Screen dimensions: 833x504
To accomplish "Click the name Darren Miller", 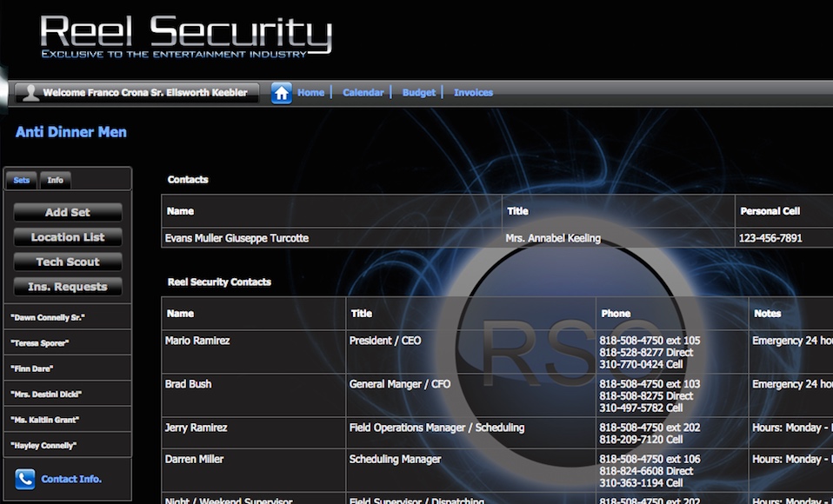I will 194,459.
